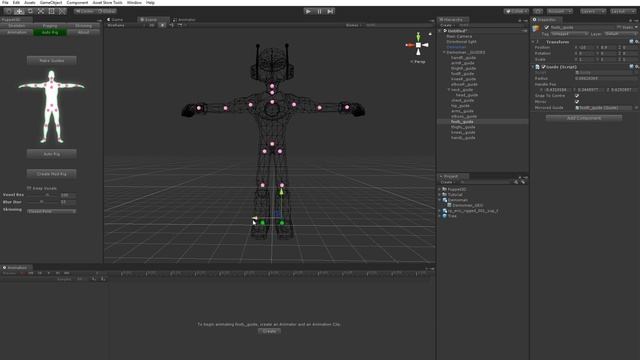Image resolution: width=640 pixels, height=360 pixels.
Task: Toggle the Mirror checkbox
Action: click(577, 102)
